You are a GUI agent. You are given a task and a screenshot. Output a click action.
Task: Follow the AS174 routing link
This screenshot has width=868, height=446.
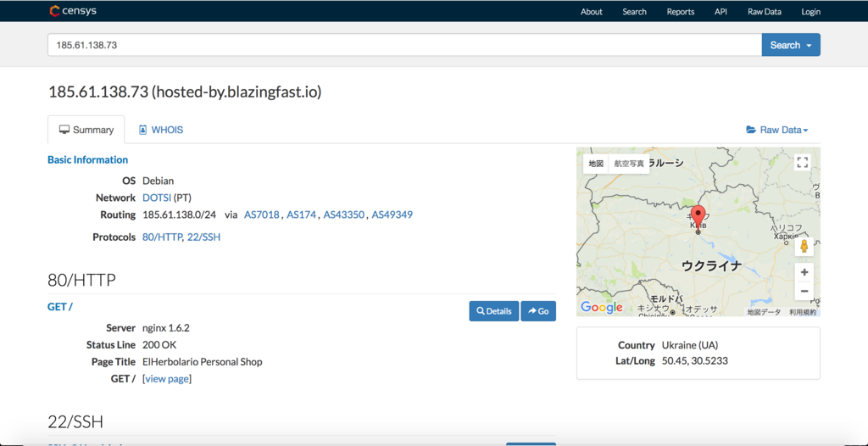[301, 215]
